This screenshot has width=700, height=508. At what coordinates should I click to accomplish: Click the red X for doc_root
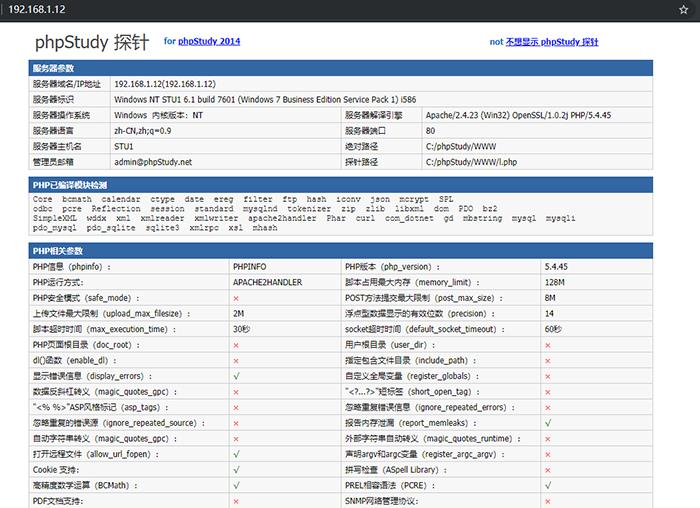[x=236, y=345]
